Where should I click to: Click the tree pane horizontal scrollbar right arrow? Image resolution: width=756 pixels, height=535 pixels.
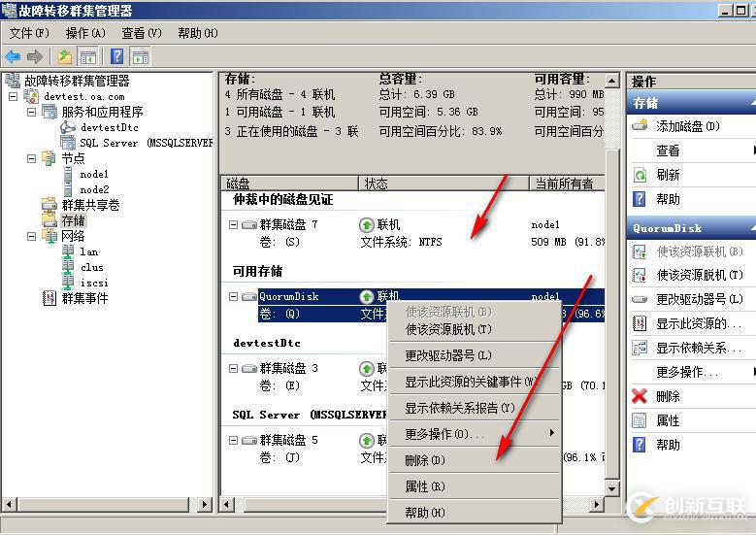point(206,505)
